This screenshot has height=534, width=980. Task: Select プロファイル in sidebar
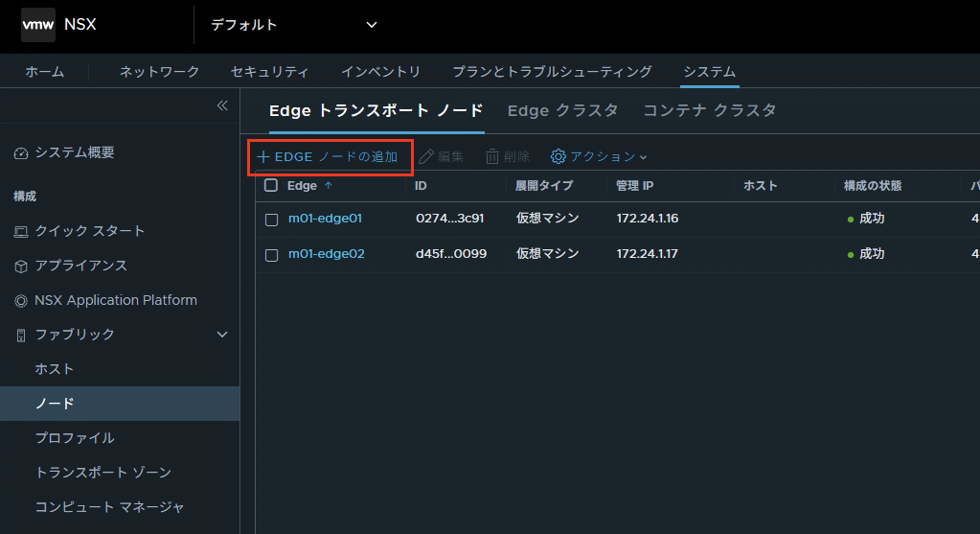click(x=75, y=438)
